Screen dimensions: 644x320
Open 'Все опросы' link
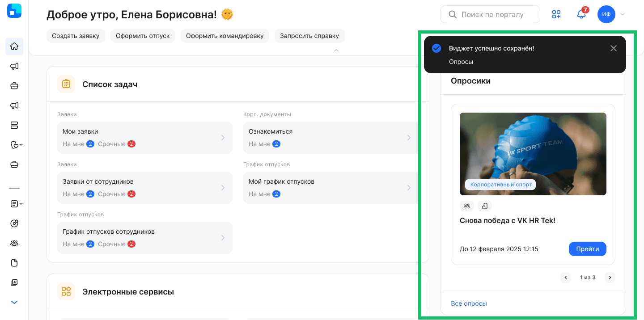[x=469, y=303]
